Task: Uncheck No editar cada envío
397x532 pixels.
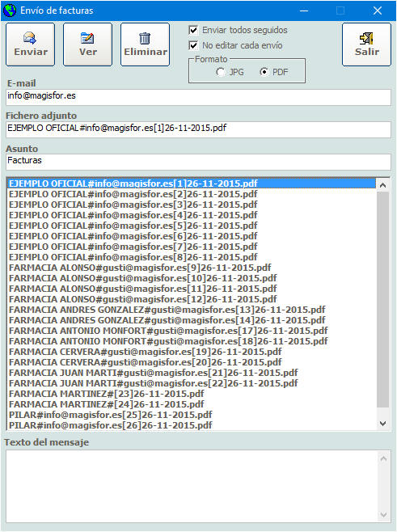Action: [x=193, y=45]
